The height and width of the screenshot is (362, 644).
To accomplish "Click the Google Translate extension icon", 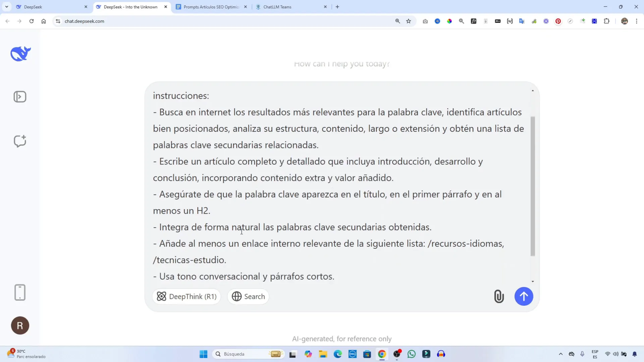I will (522, 21).
